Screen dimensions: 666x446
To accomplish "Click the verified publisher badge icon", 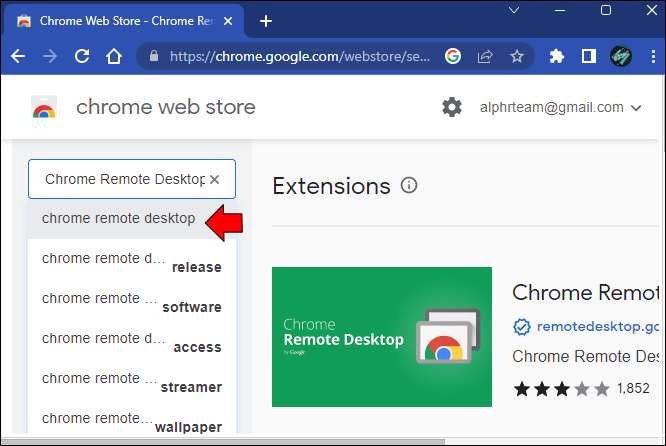I will pyautogui.click(x=522, y=327).
